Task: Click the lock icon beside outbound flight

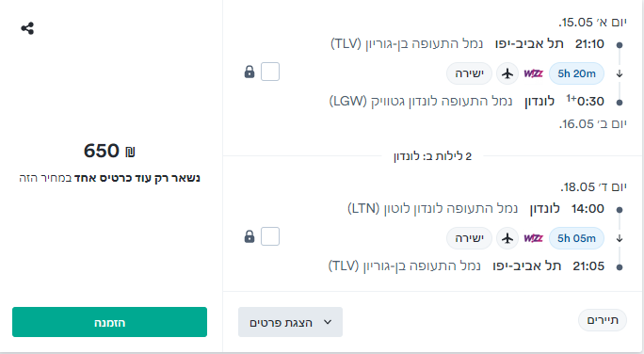Action: click(250, 72)
